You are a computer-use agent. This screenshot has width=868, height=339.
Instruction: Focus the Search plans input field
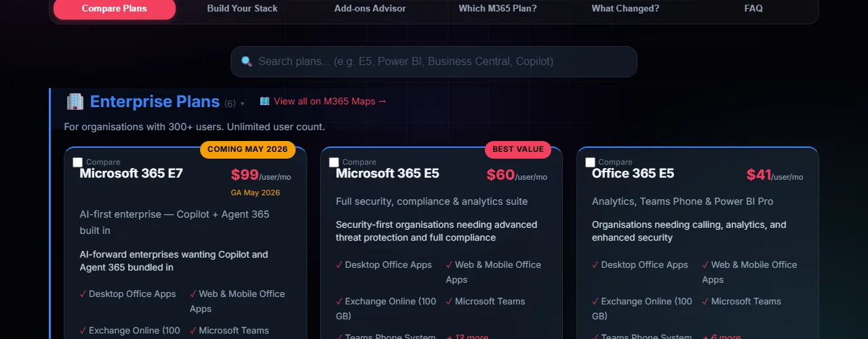(x=441, y=62)
